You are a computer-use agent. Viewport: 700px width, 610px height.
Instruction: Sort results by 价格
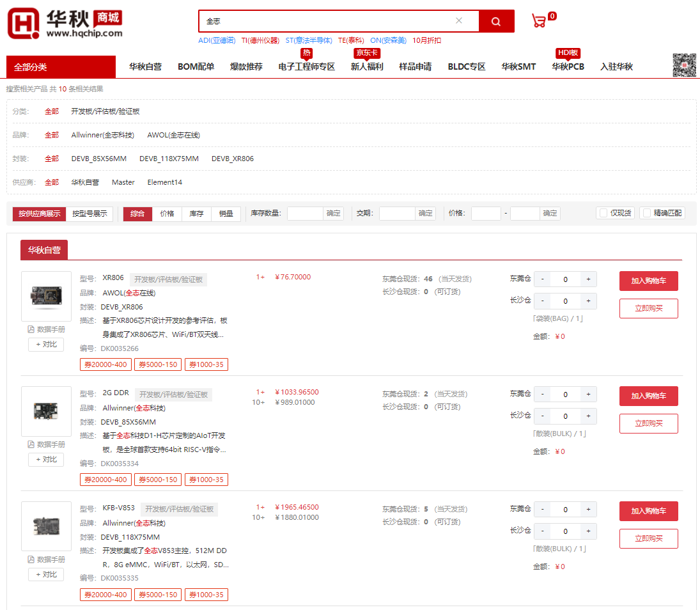(x=167, y=214)
